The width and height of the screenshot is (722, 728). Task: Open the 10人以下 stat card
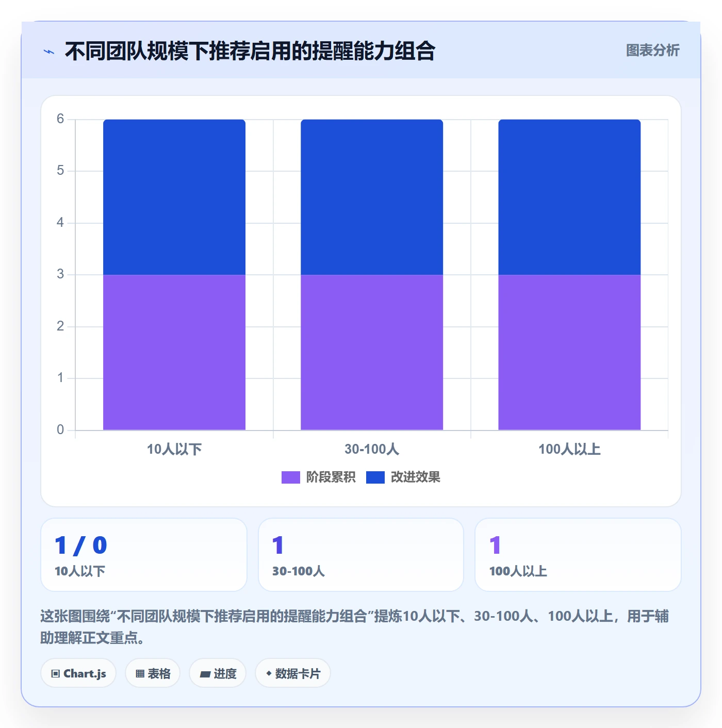click(x=144, y=555)
